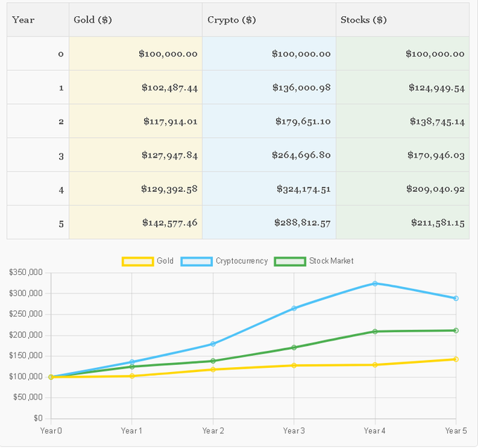478x448 pixels.
Task: Click the Gold data point at Year 1
Action: click(x=132, y=376)
